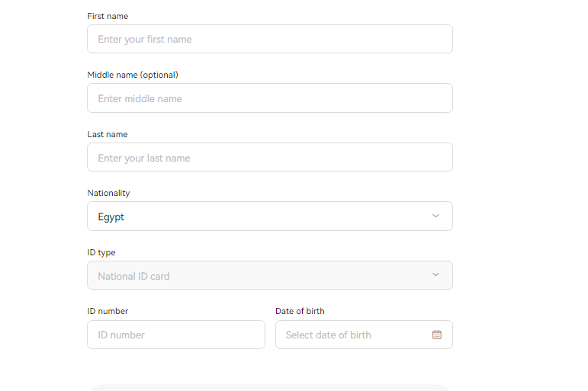Click the 'First name' label

click(x=108, y=16)
